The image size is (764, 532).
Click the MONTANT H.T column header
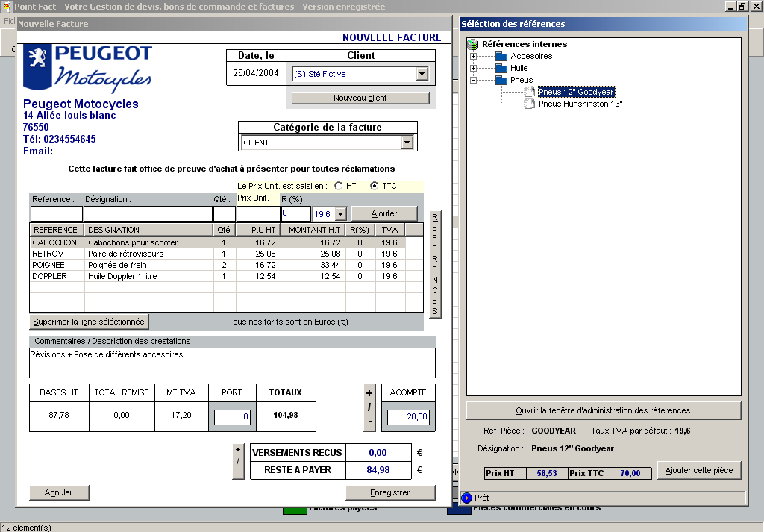(x=313, y=230)
